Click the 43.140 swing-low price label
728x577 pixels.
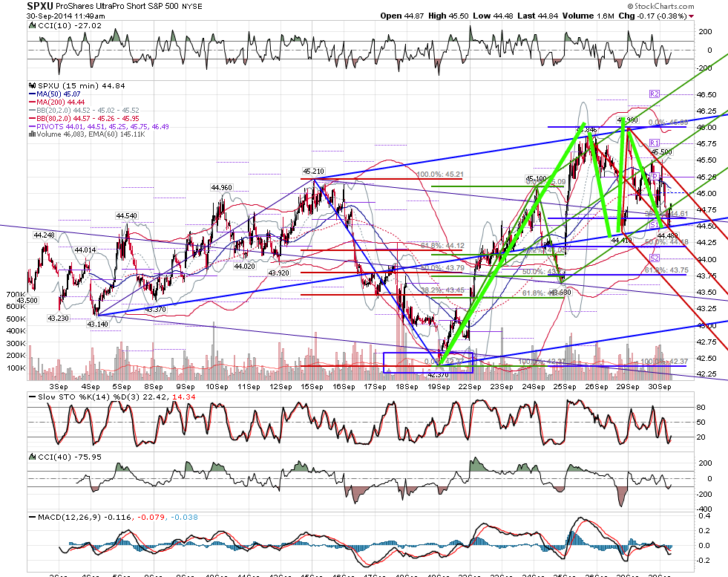(97, 325)
